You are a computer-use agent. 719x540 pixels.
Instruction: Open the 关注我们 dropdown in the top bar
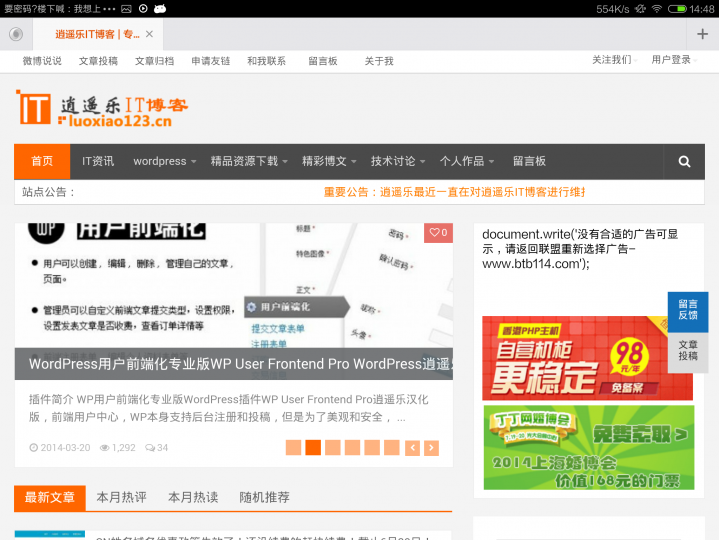tap(614, 60)
